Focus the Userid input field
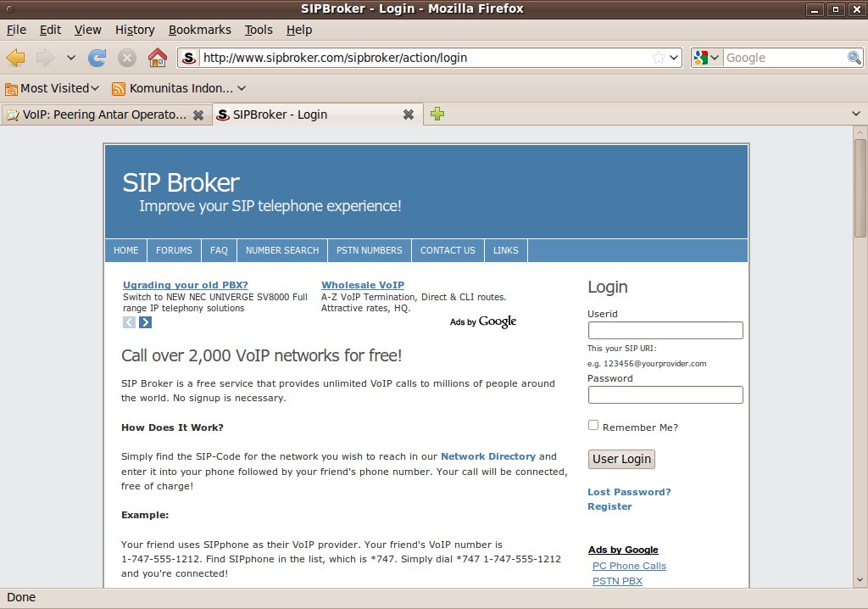 (x=665, y=331)
